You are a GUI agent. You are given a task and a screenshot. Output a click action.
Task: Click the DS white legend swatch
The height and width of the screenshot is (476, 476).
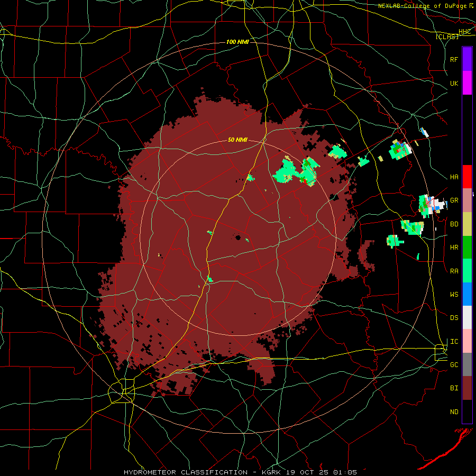467,317
